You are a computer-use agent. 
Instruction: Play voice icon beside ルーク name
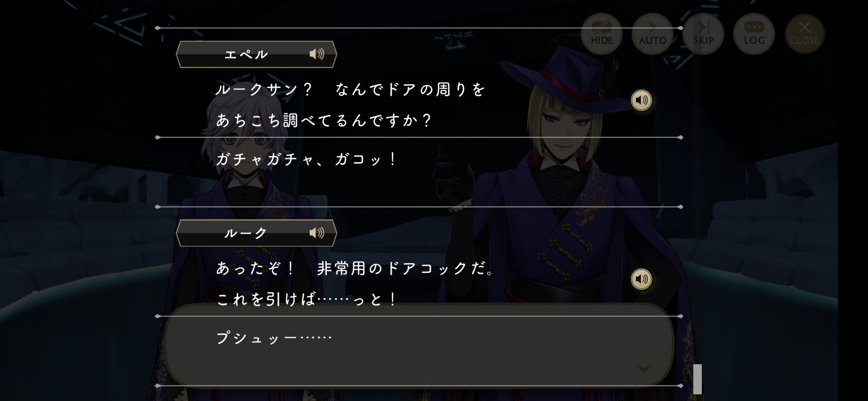[317, 233]
